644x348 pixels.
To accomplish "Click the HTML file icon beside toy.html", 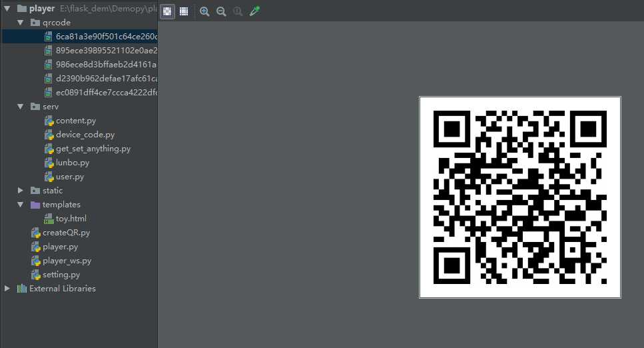I will (49, 219).
